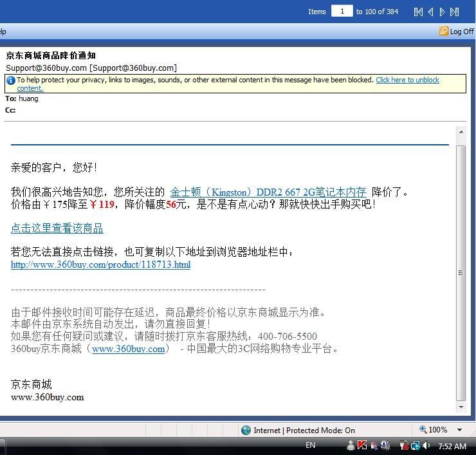Open the 360buy product/118713.html URL
This screenshot has width=476, height=455.
[x=100, y=265]
